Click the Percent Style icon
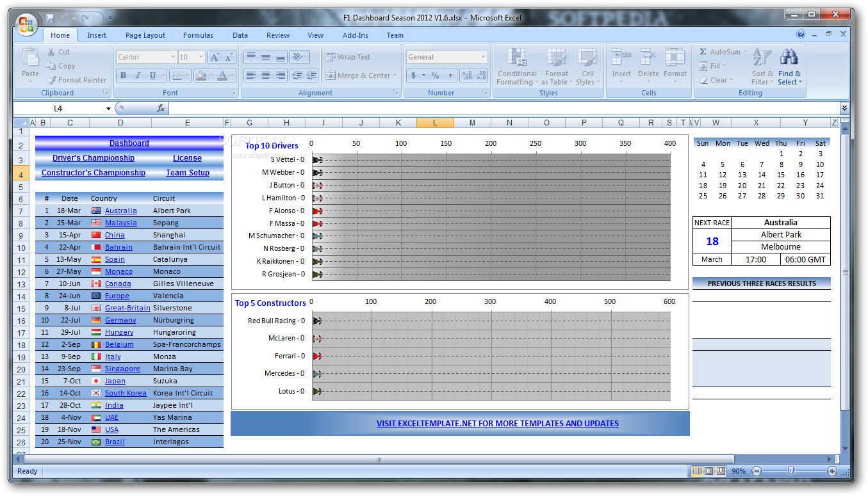 [435, 76]
